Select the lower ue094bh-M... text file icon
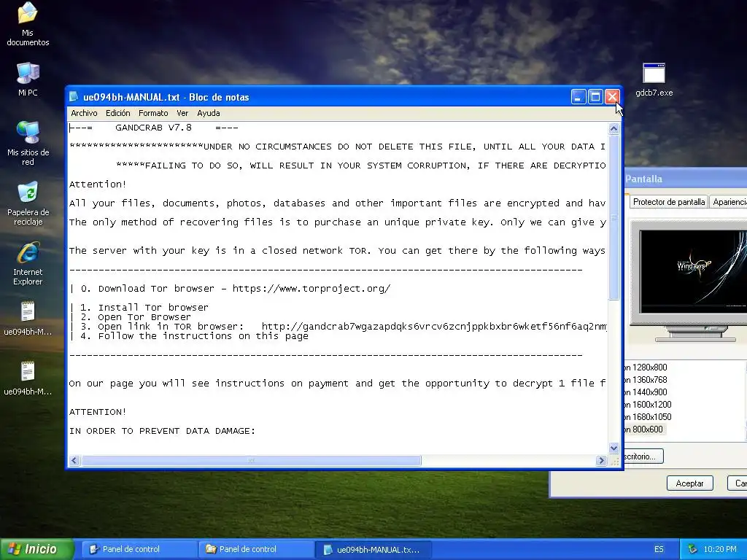747x560 pixels. coord(28,378)
